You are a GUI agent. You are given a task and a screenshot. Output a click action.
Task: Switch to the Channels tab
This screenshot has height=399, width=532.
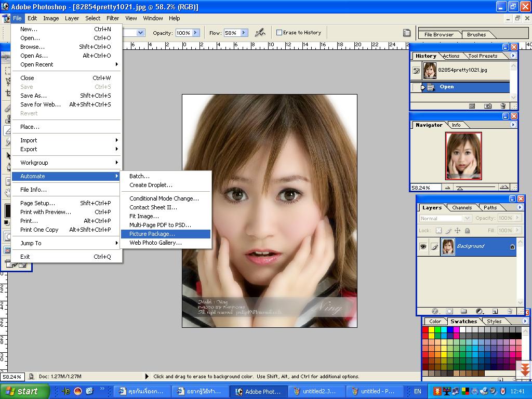461,208
